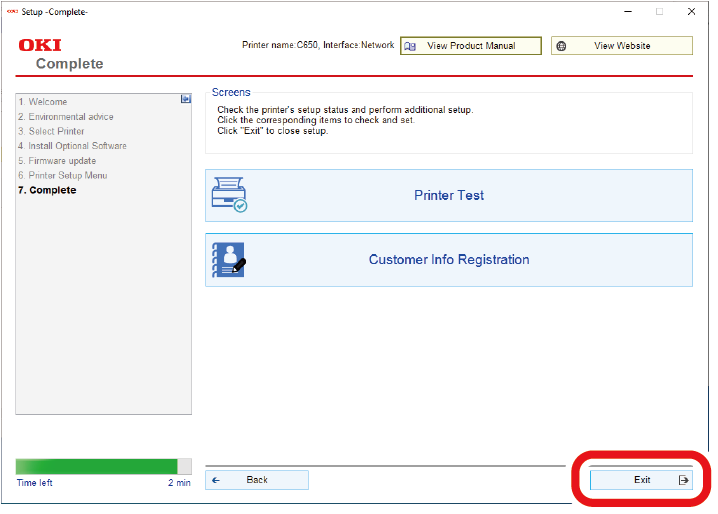Select step 6 Printer Setup Menu
718x514 pixels.
tap(62, 176)
